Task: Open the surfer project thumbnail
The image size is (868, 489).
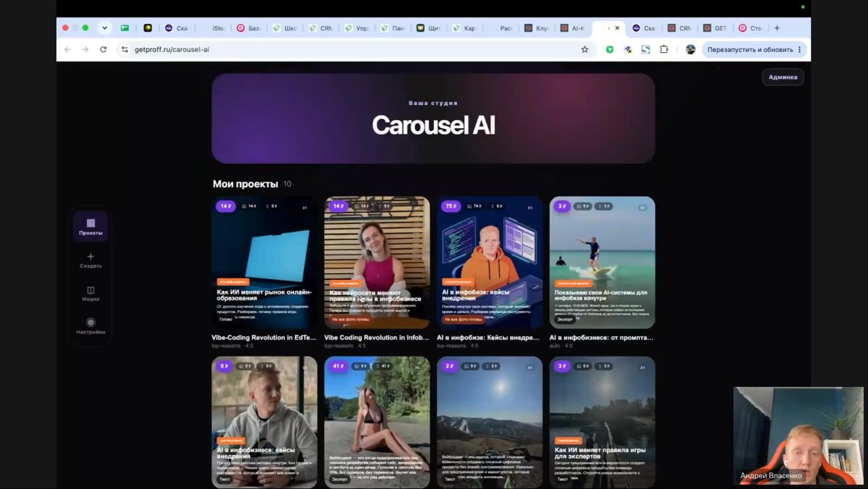Action: (602, 263)
